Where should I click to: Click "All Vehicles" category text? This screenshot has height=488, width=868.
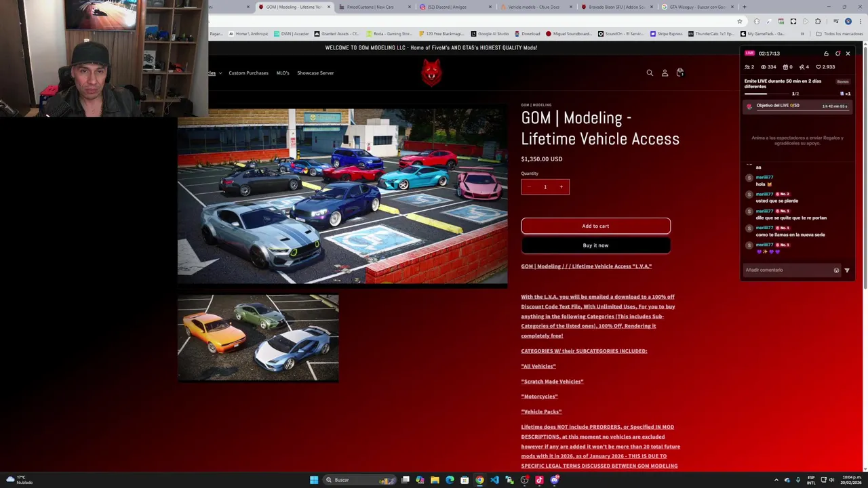(x=538, y=367)
